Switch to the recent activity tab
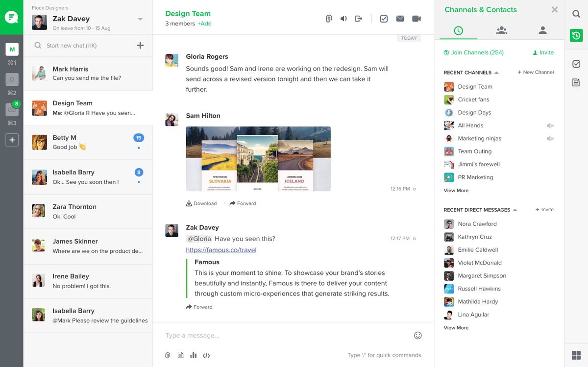Image resolution: width=588 pixels, height=367 pixels. [458, 29]
